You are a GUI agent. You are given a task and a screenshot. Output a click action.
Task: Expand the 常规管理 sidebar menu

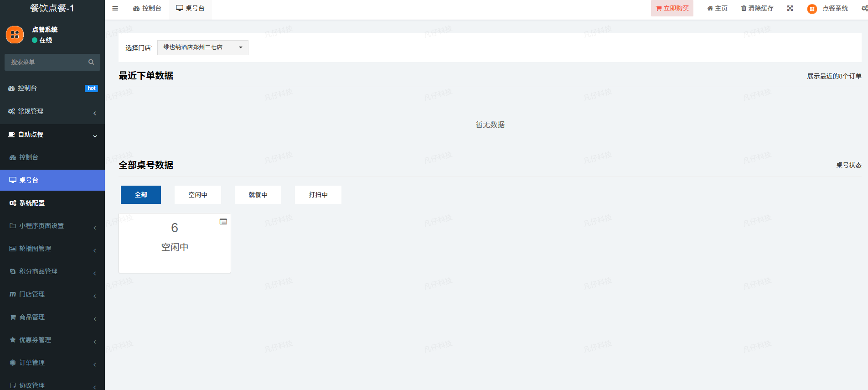pyautogui.click(x=52, y=111)
